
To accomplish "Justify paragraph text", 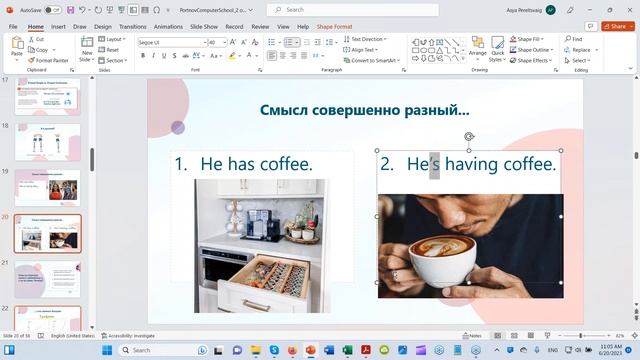I will (304, 56).
